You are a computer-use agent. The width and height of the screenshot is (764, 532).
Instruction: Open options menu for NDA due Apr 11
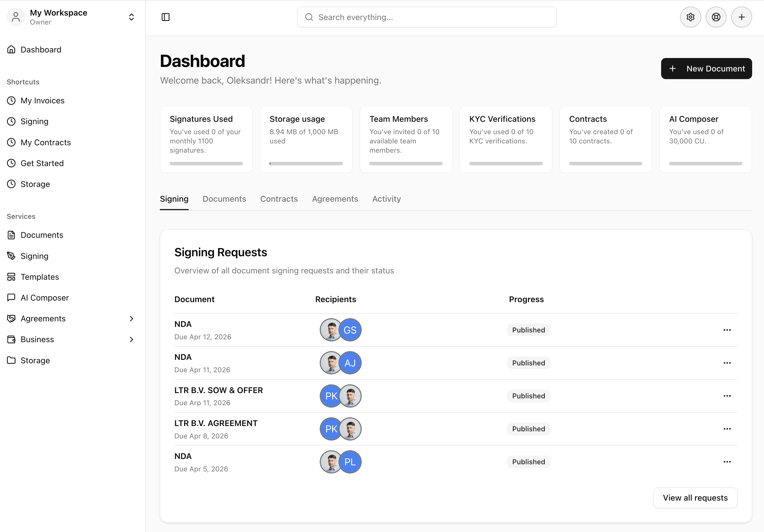pyautogui.click(x=727, y=363)
